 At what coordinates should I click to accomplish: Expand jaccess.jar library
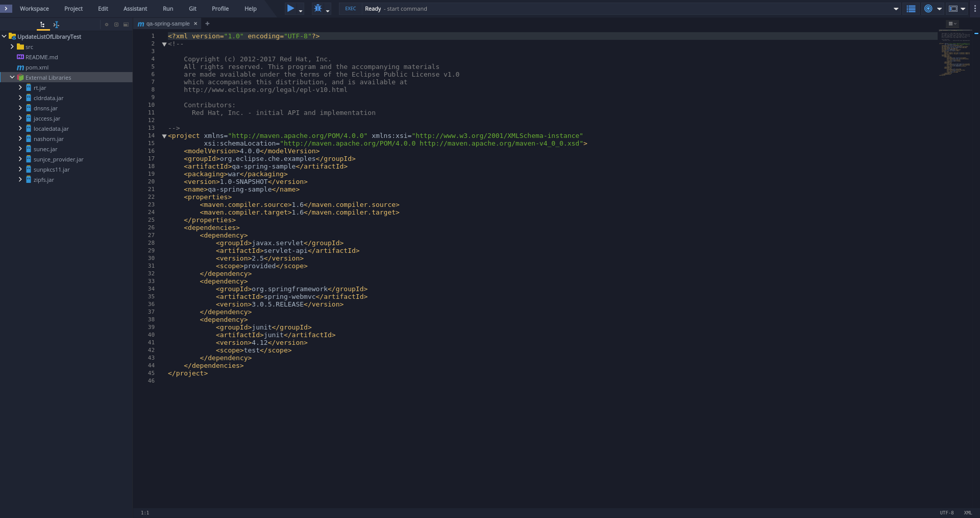tap(20, 118)
